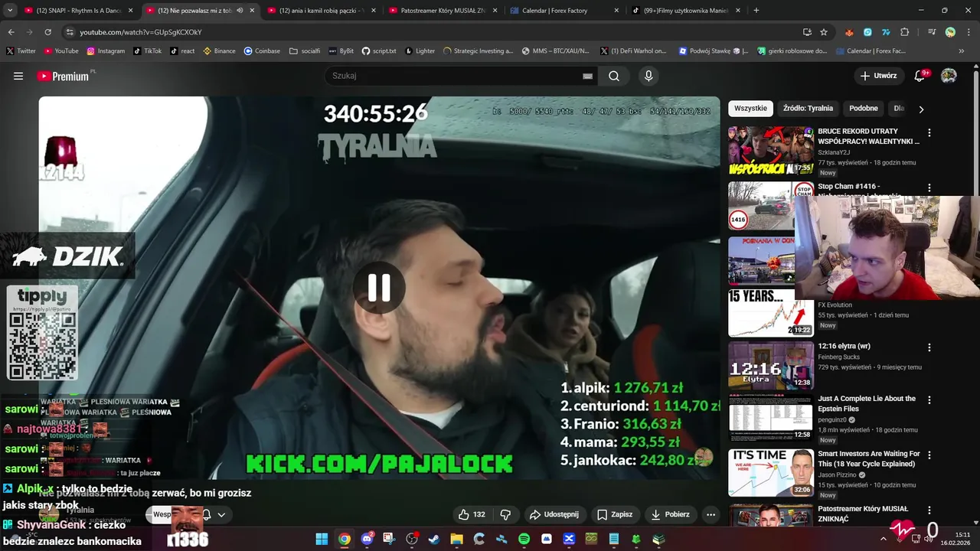
Task: Download video with Pobierz button
Action: pos(670,514)
